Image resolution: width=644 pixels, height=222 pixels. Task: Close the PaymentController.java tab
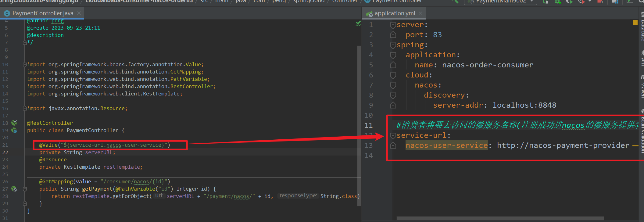pos(79,13)
